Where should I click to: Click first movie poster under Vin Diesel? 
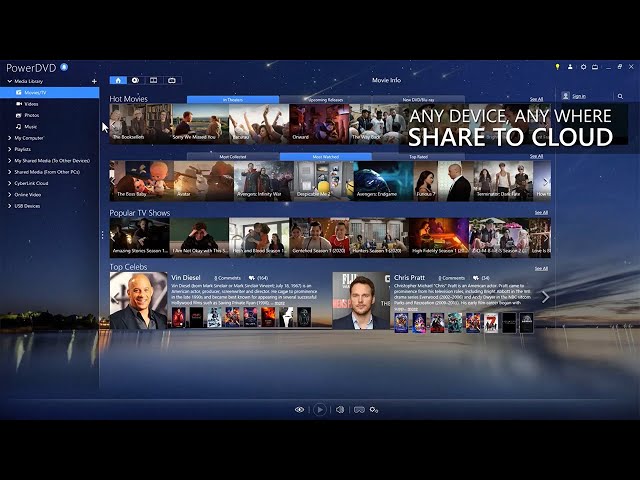pos(178,317)
